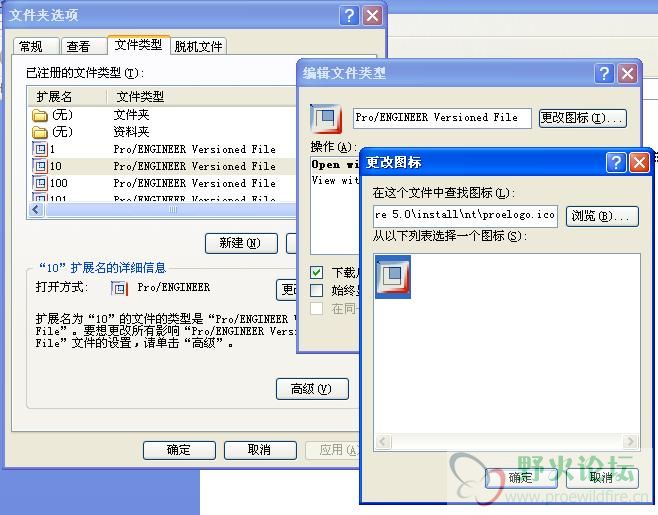Close the 编辑文件类型 dialog
Image resolution: width=658 pixels, height=515 pixels.
tap(627, 73)
